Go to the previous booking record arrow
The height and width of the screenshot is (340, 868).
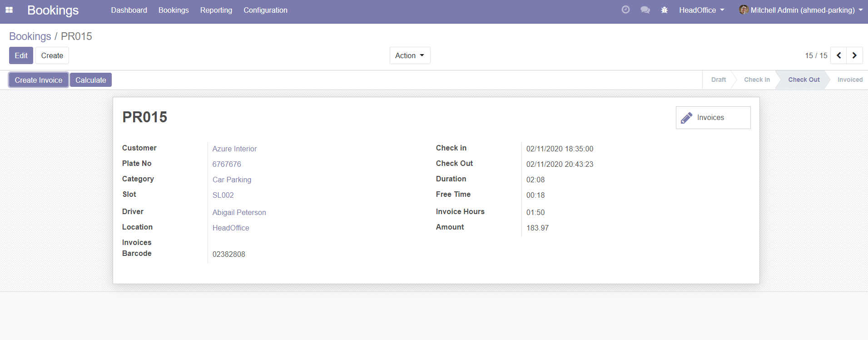click(838, 55)
